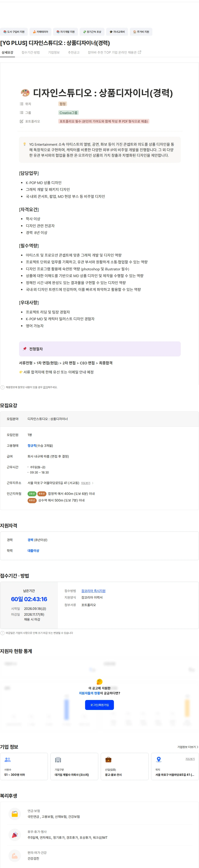Click the briefcase icon in 산업(업종) card
Viewport: 199px width, 868px height.
pos(108,760)
